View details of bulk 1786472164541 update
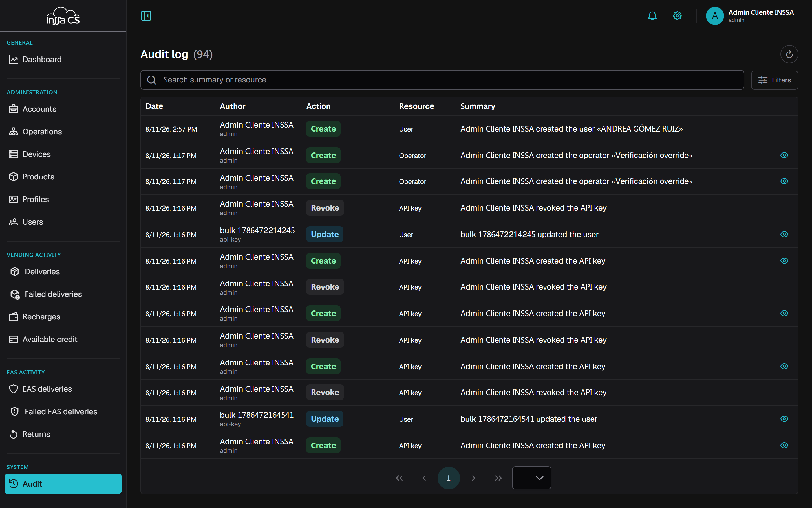 pyautogui.click(x=784, y=419)
